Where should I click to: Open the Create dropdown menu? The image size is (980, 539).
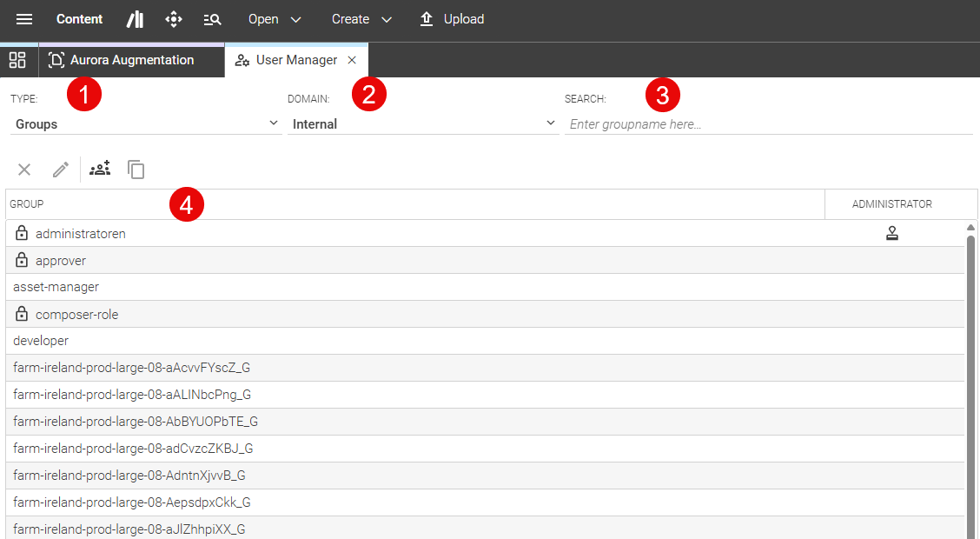[361, 19]
